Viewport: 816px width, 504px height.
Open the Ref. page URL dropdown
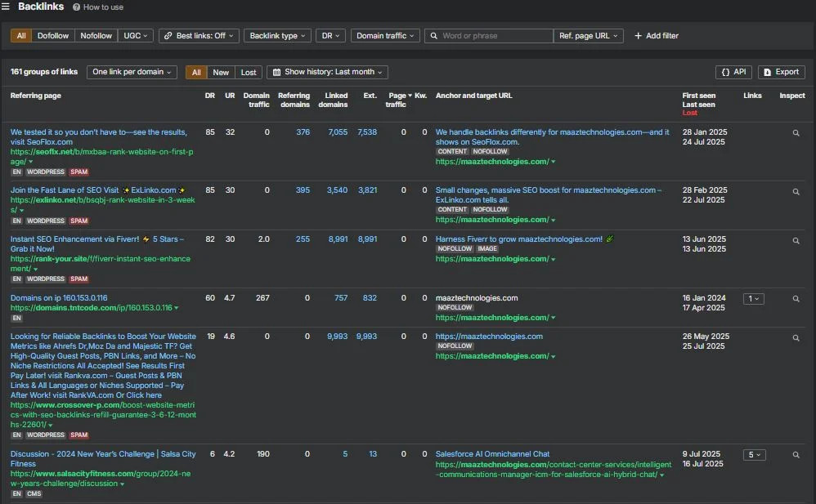pos(588,36)
